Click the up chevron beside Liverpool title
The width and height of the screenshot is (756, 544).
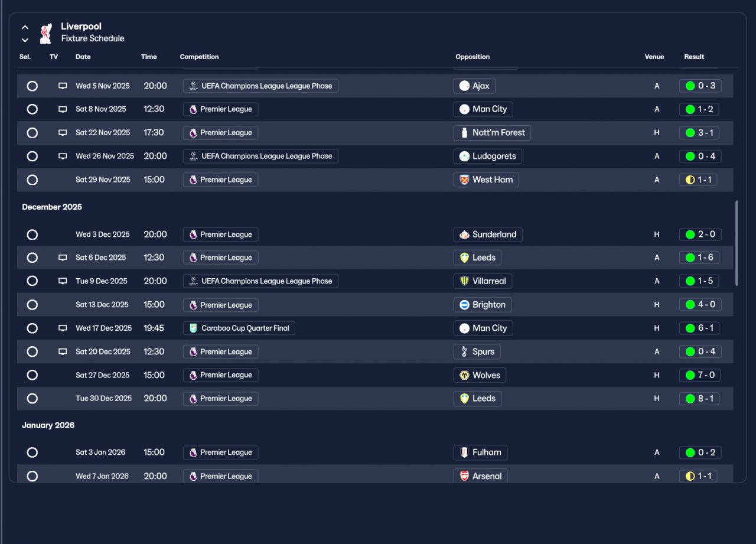(x=25, y=27)
